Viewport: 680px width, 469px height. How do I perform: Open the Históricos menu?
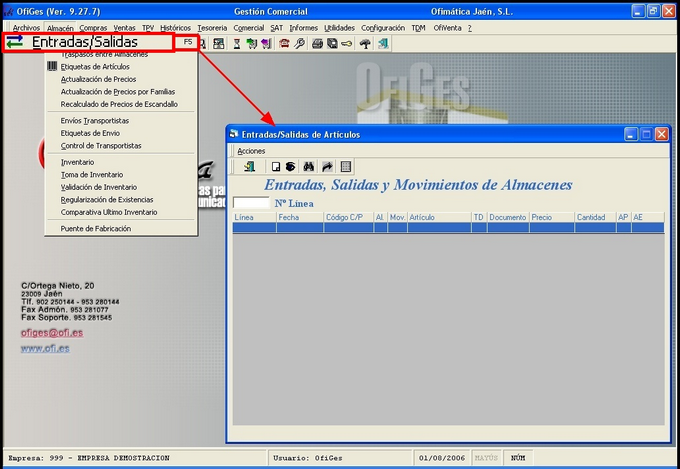(x=175, y=28)
